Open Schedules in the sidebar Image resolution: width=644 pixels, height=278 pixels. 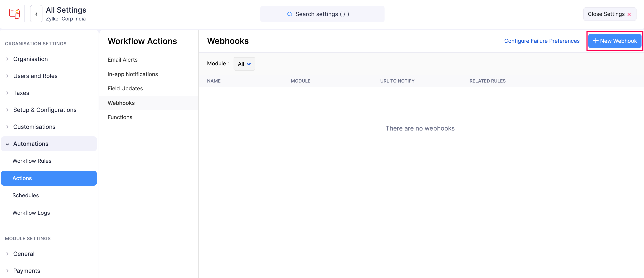tap(26, 195)
